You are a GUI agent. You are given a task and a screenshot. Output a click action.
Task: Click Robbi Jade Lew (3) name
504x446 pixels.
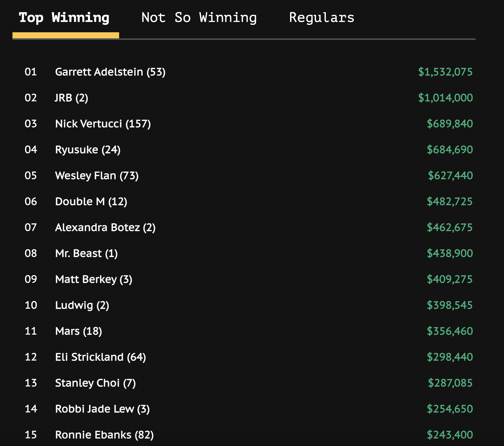(x=102, y=409)
